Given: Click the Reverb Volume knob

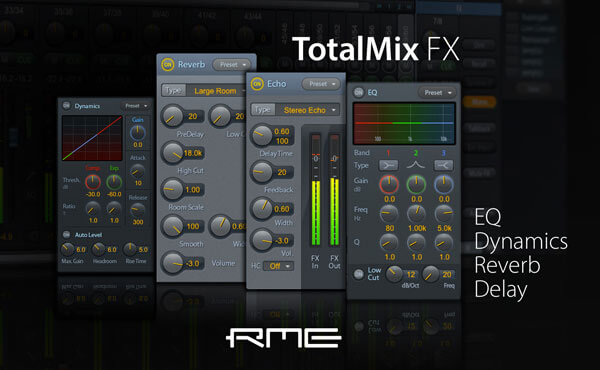Looking at the screenshot, I should point(173,263).
